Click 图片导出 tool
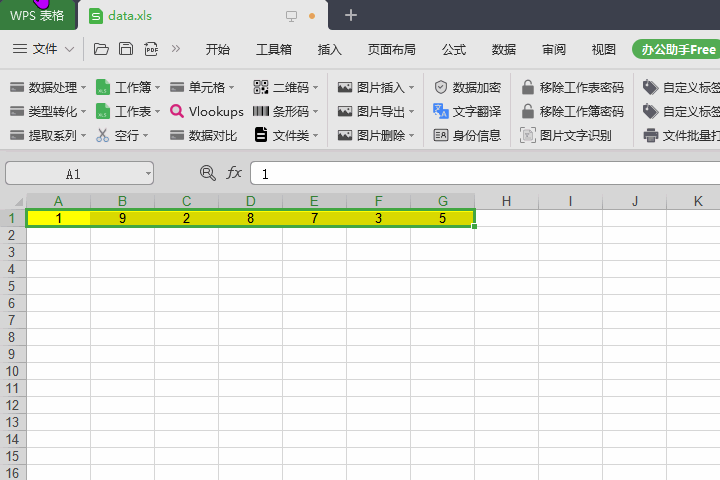720x480 pixels. coord(376,111)
